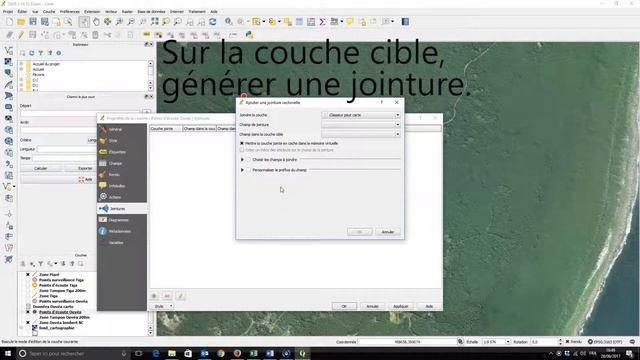The height and width of the screenshot is (360, 640).
Task: Click the yellow label tool icon
Action: point(147,35)
